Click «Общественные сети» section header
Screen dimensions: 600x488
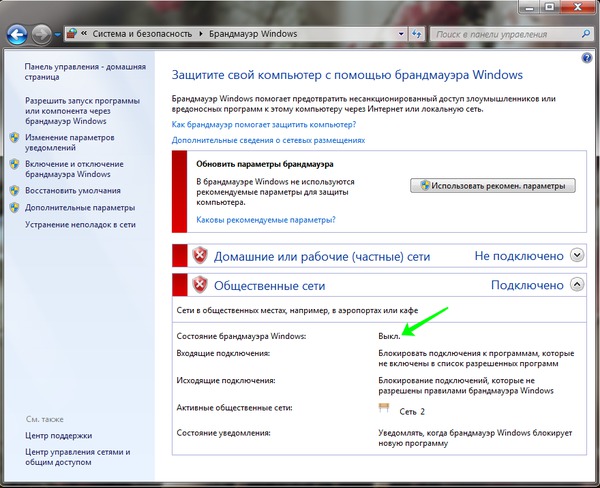click(269, 286)
